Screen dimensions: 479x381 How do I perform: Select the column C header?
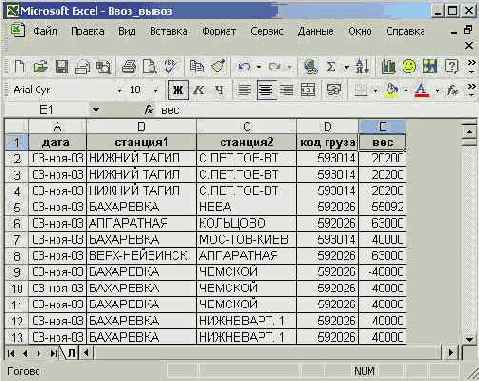pos(246,127)
